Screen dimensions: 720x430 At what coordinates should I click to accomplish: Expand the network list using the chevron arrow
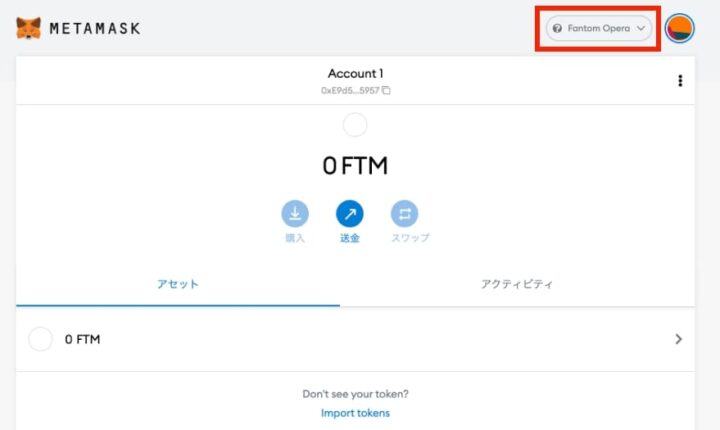641,29
